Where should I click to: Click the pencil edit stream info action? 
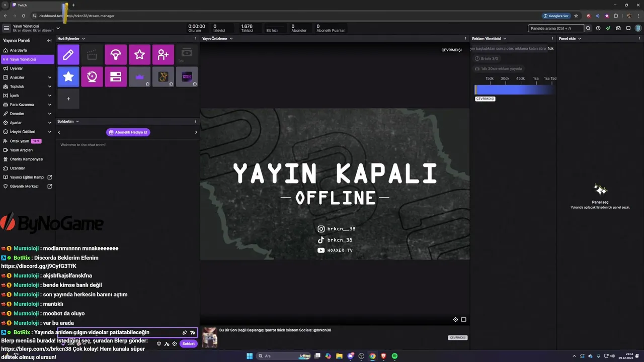68,55
